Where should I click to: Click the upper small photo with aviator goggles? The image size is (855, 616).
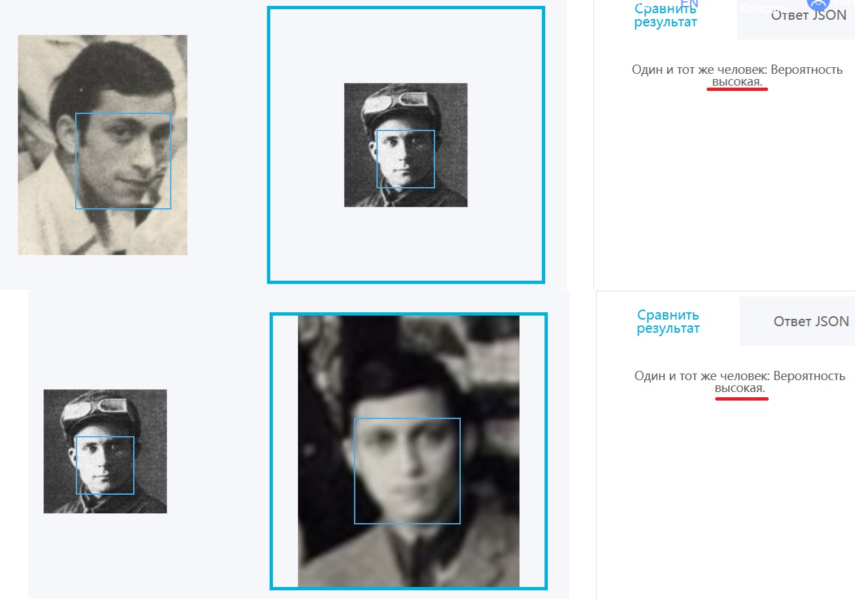[x=405, y=145]
